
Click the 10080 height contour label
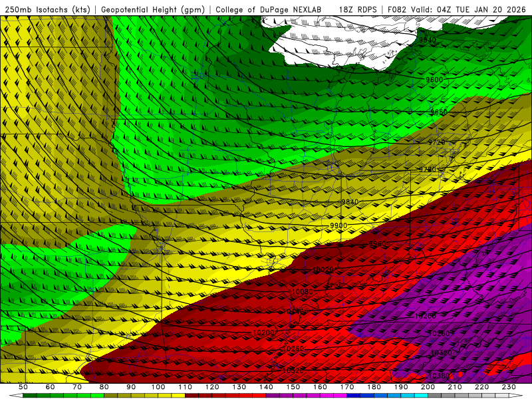[x=303, y=291]
